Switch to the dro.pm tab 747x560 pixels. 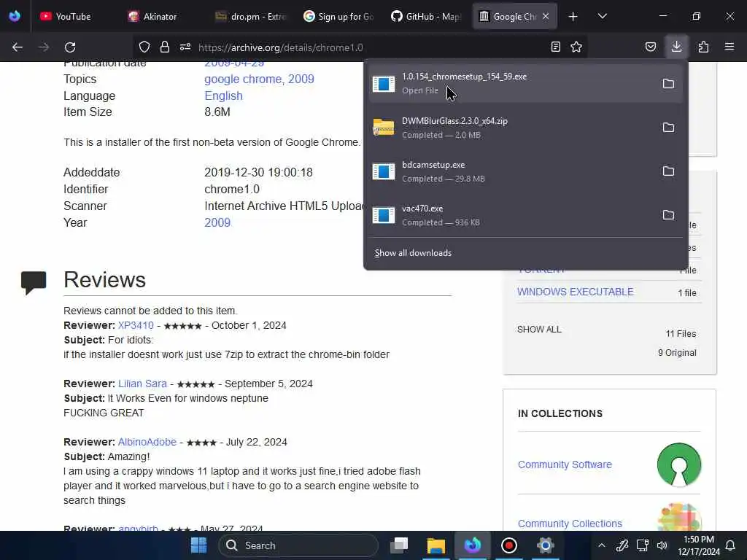[x=249, y=17]
